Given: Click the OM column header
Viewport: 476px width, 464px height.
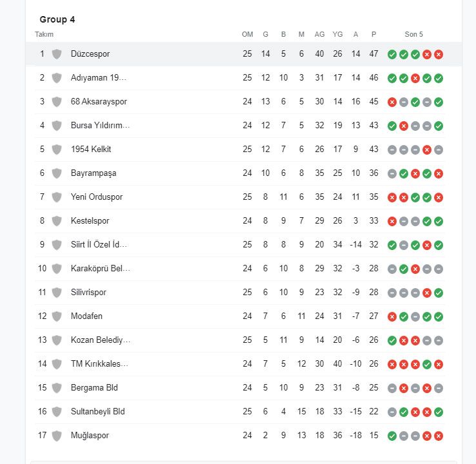Looking at the screenshot, I should pos(248,34).
